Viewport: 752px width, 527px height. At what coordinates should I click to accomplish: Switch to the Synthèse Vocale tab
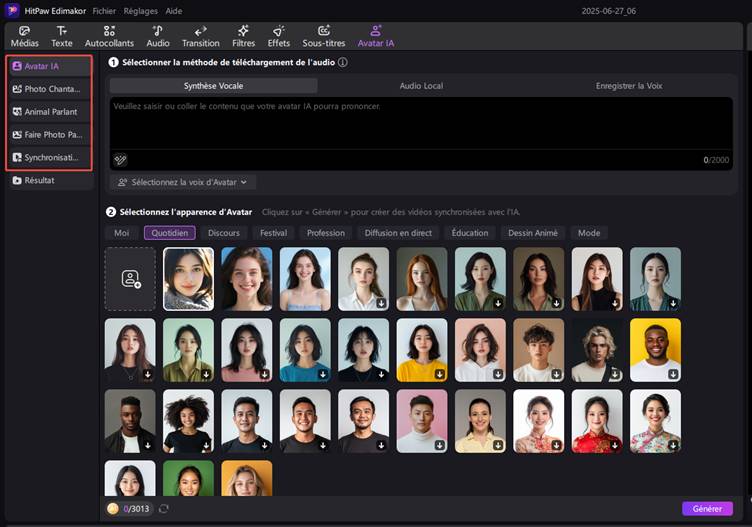(x=213, y=86)
